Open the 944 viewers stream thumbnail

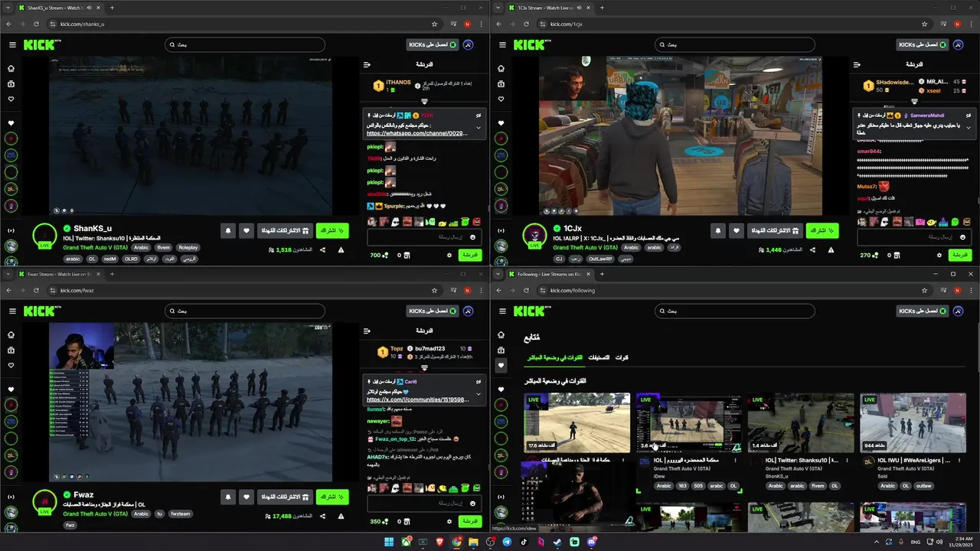[x=913, y=422]
